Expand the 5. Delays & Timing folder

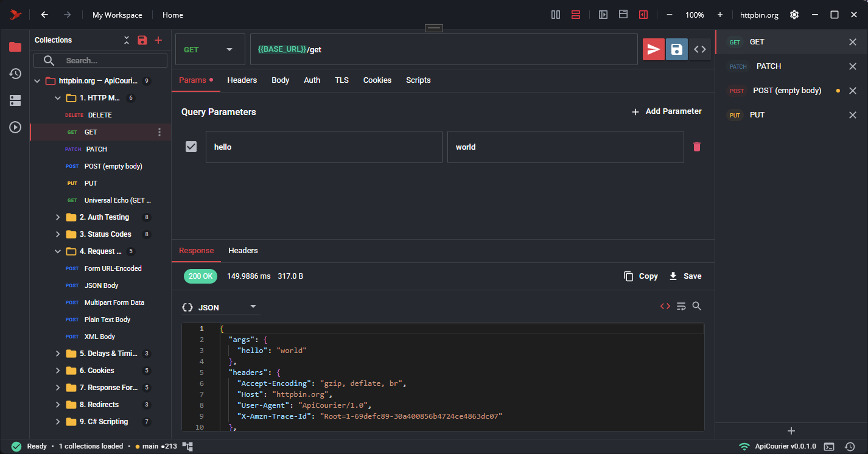coord(58,354)
